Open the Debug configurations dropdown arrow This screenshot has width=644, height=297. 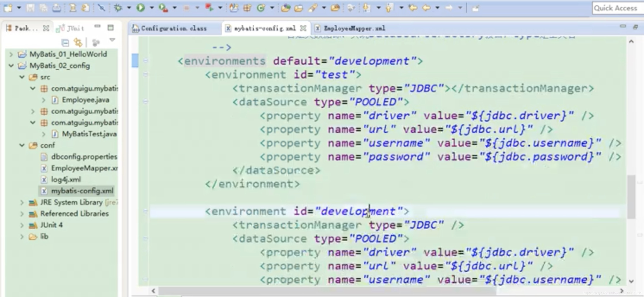click(x=129, y=8)
